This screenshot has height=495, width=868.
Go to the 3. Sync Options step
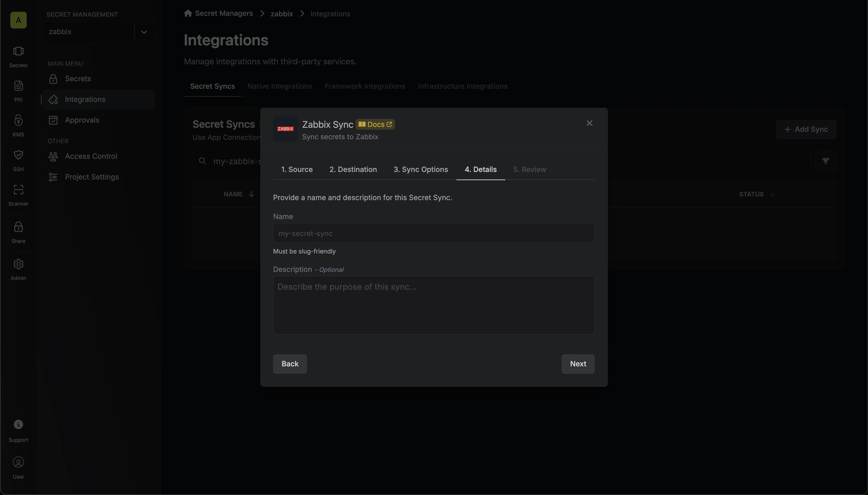[421, 169]
